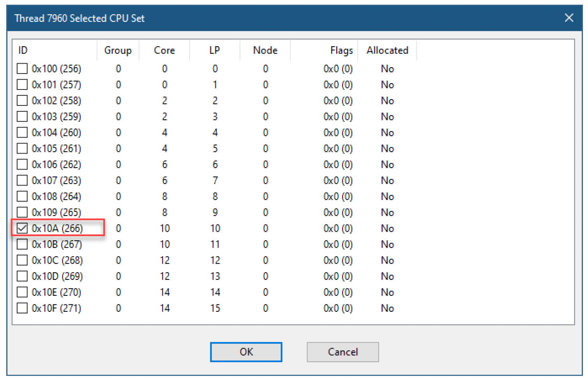Click LP value 15 in last row
This screenshot has height=379, width=588.
tap(215, 308)
